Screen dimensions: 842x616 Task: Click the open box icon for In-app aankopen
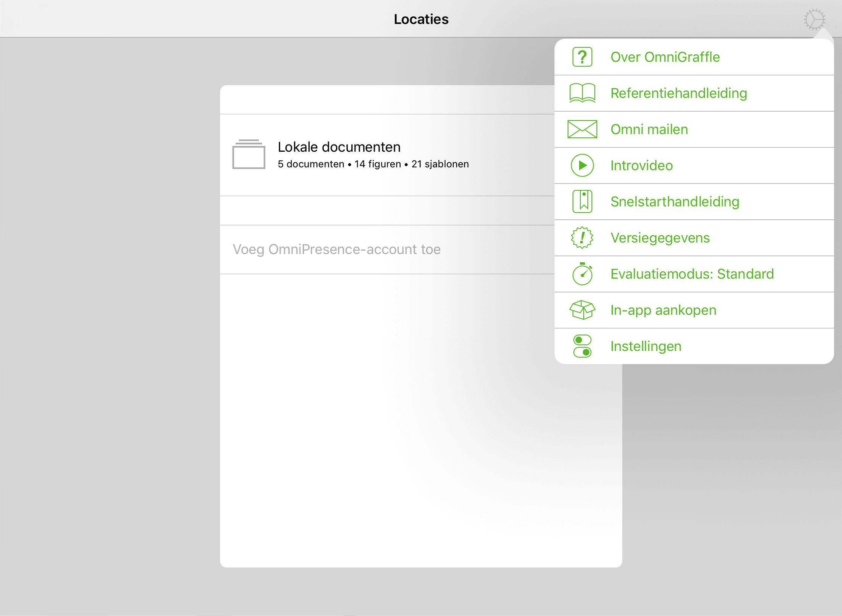coord(582,310)
